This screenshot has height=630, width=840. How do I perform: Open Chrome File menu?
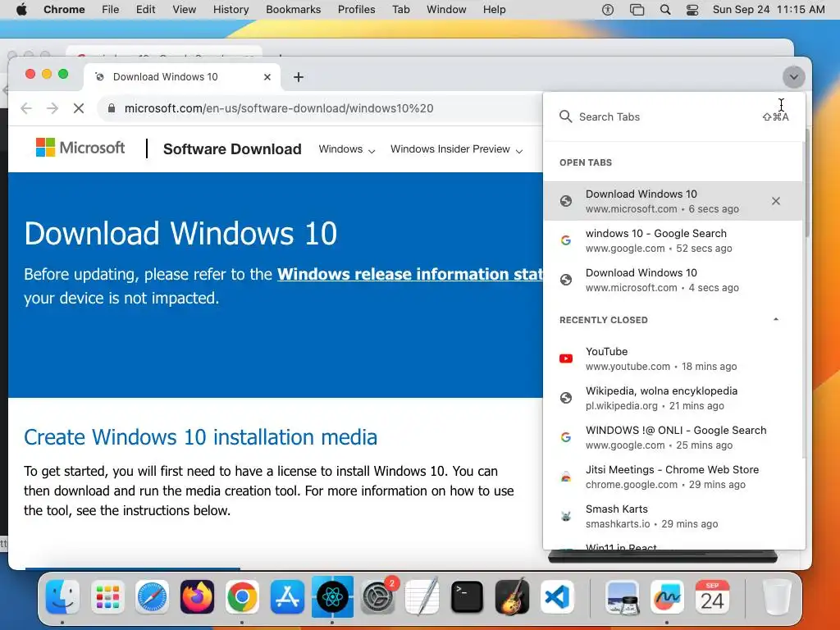tap(111, 9)
